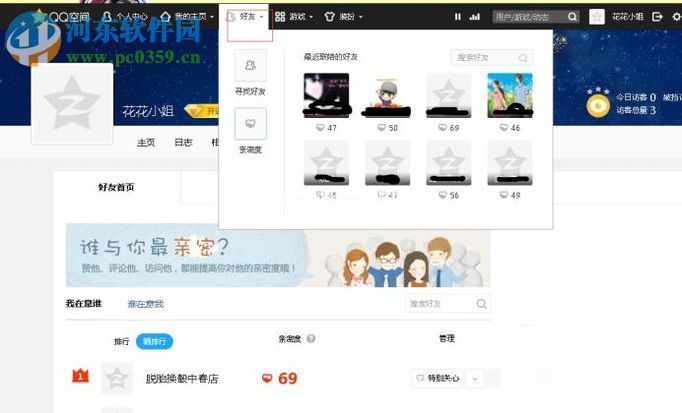The width and height of the screenshot is (682, 413).
Task: Expand the arrow dropdown next to 特别关心
Action: 475,379
